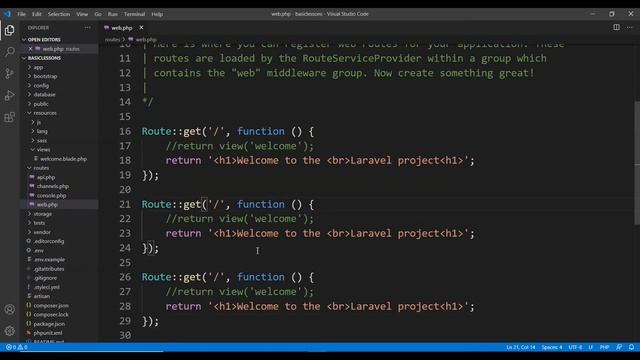Screen dimensions: 640x360
Task: Open the .editorconfig file
Action: (49, 241)
